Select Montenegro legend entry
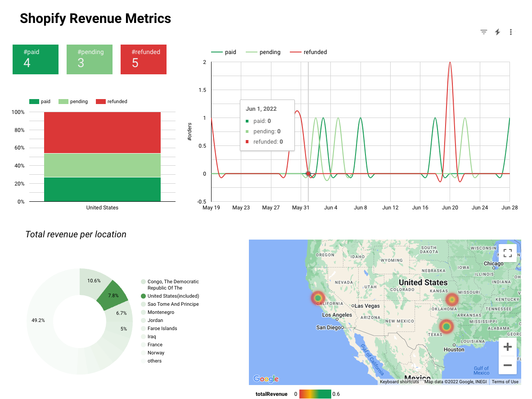The image size is (532, 399). pos(158,313)
